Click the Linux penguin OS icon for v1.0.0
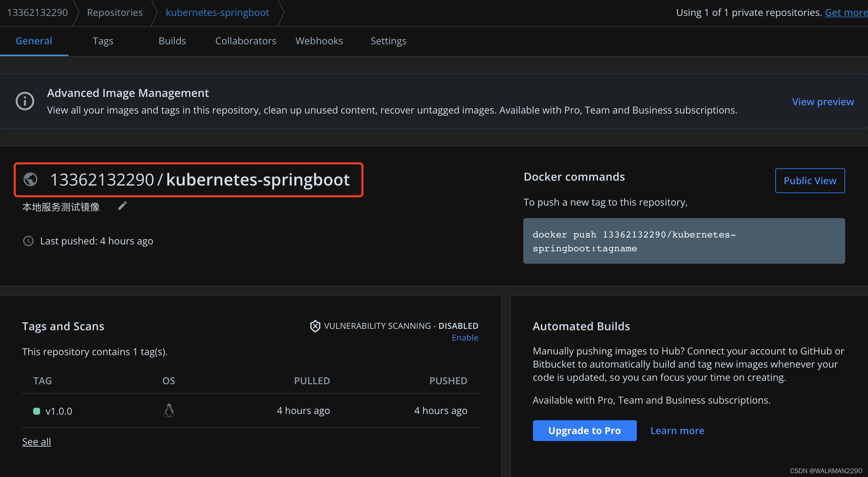 pos(169,410)
